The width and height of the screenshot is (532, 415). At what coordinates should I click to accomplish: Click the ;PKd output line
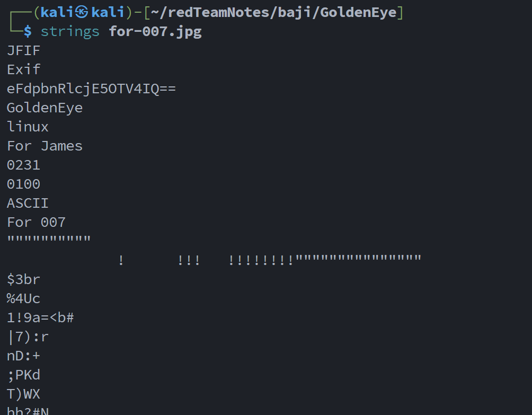[x=23, y=375]
